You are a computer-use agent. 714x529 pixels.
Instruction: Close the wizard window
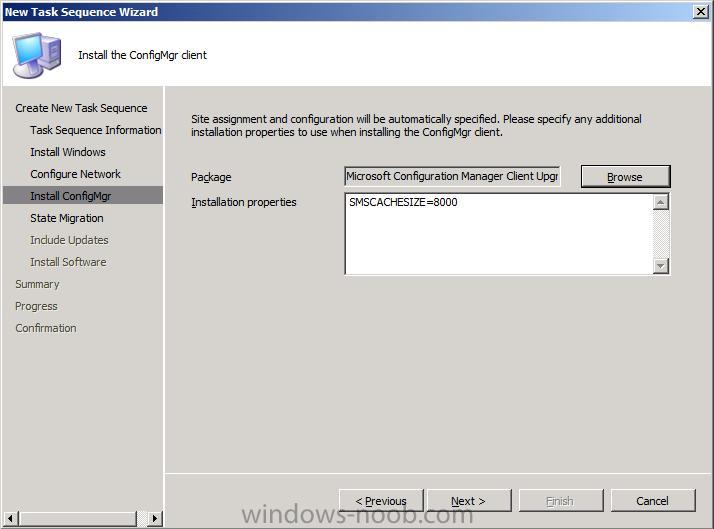[700, 11]
